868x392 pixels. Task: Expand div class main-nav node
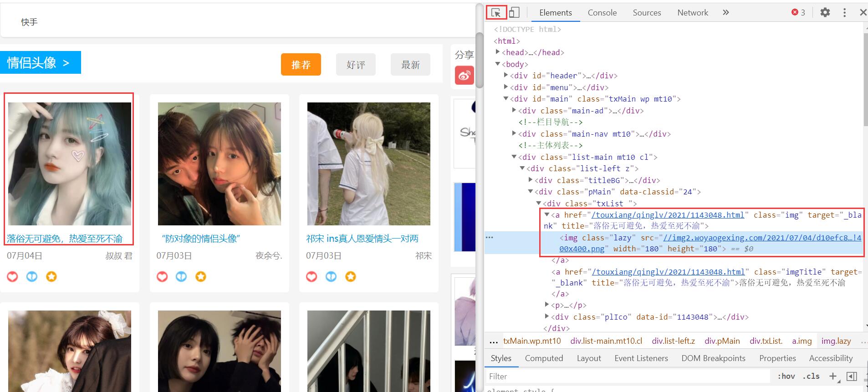point(514,133)
